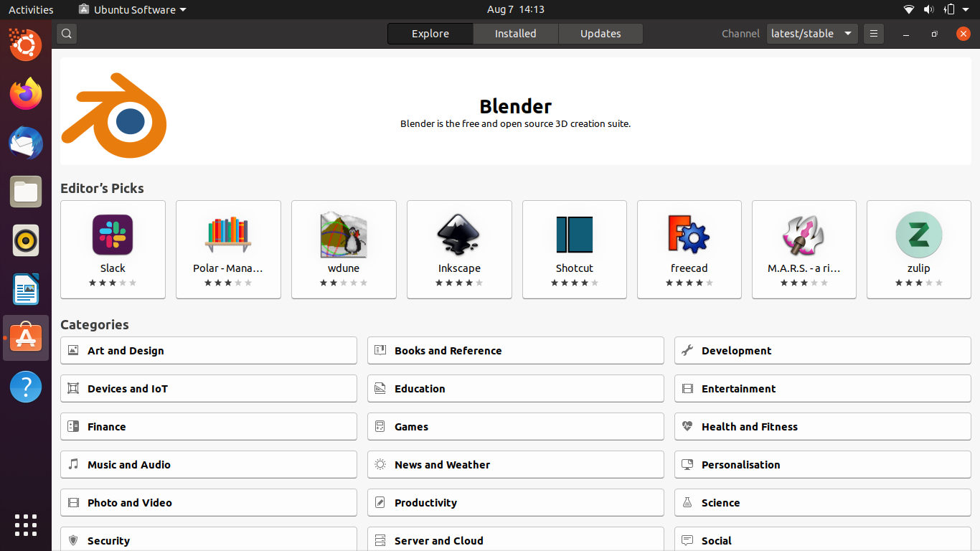Open the Photo and Video category
Viewport: 980px width, 551px height.
pyautogui.click(x=209, y=502)
